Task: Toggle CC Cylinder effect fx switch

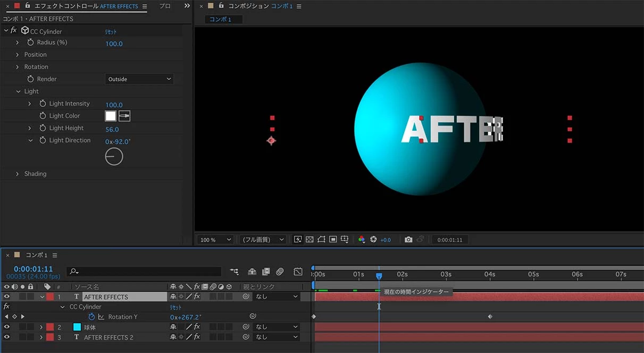Action: 14,31
